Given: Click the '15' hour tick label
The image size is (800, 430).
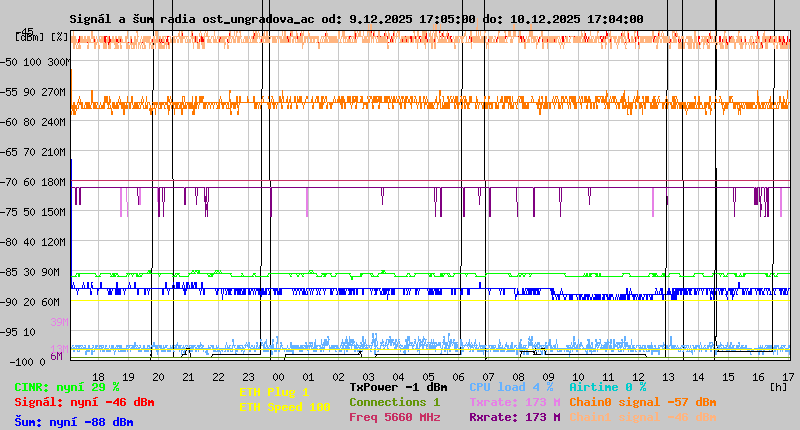Looking at the screenshot, I should [x=728, y=377].
